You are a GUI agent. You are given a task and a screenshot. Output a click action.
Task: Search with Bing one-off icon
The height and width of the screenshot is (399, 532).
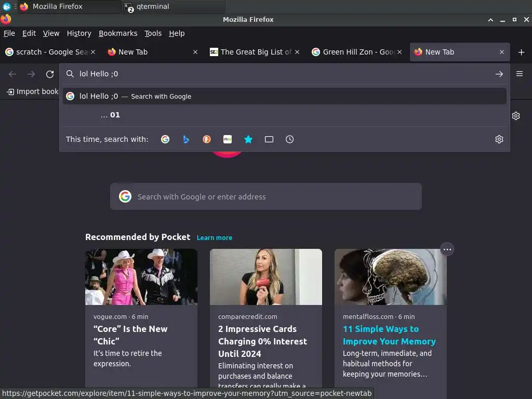coord(186,139)
